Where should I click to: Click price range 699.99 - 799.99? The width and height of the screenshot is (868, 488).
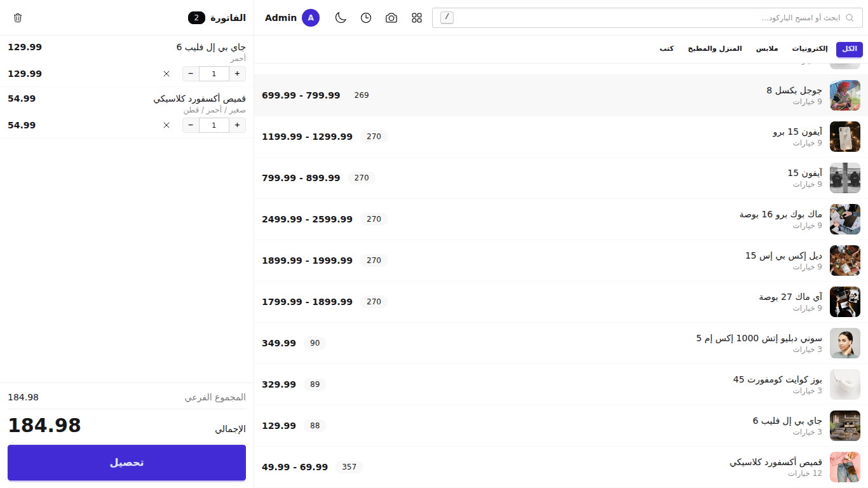coord(301,95)
